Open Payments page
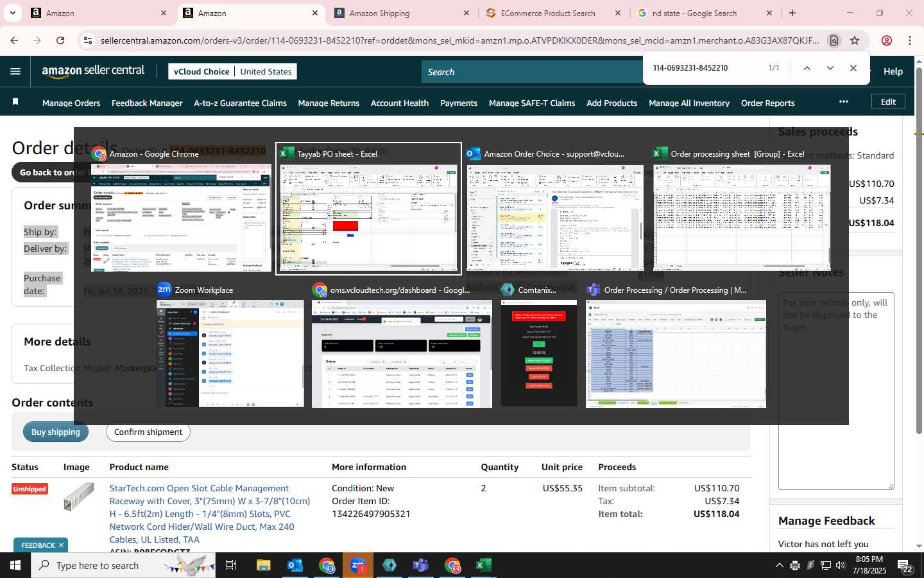 pos(459,103)
